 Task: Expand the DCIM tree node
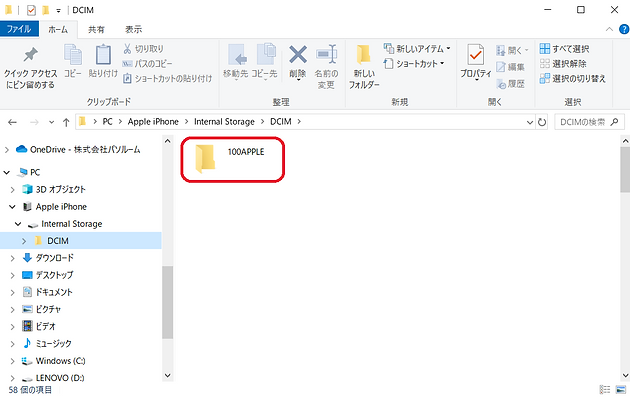pyautogui.click(x=24, y=241)
